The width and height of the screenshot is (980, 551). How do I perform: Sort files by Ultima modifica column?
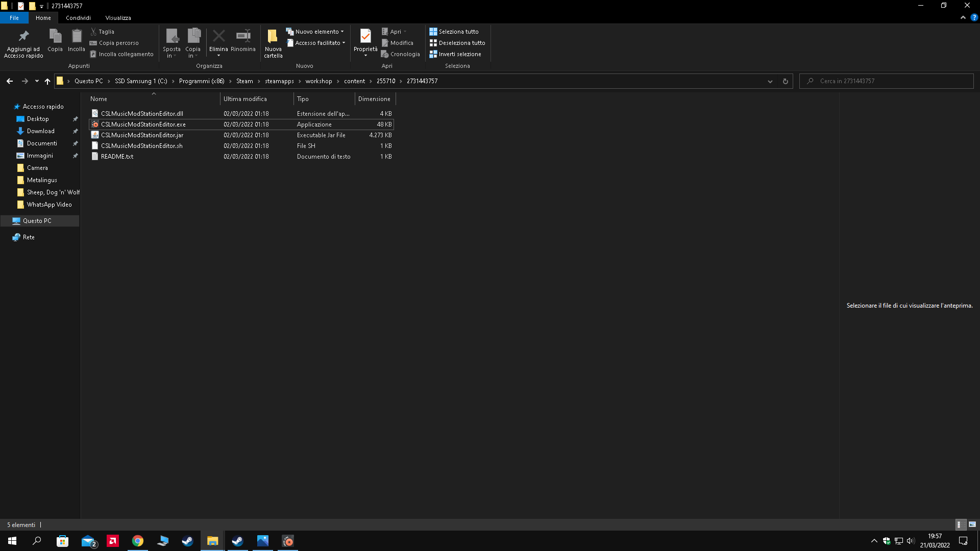pos(257,99)
